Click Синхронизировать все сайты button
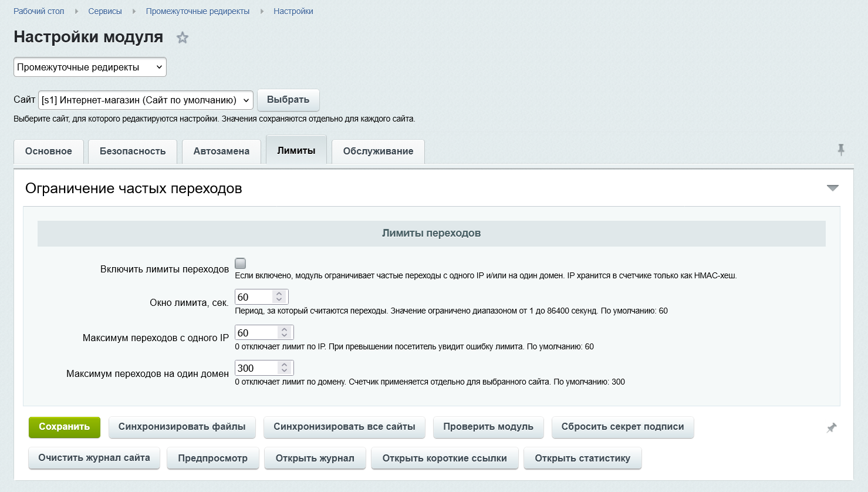868x492 pixels. coord(345,427)
